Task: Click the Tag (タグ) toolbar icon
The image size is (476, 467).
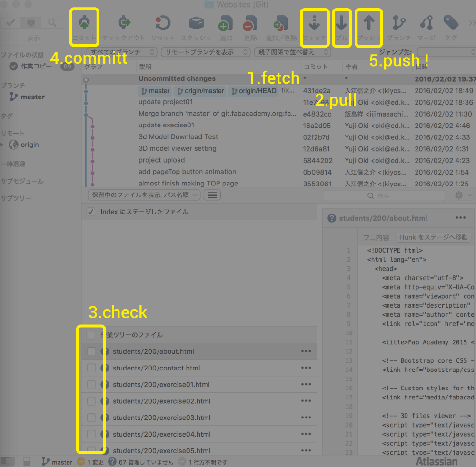Action: [x=451, y=23]
